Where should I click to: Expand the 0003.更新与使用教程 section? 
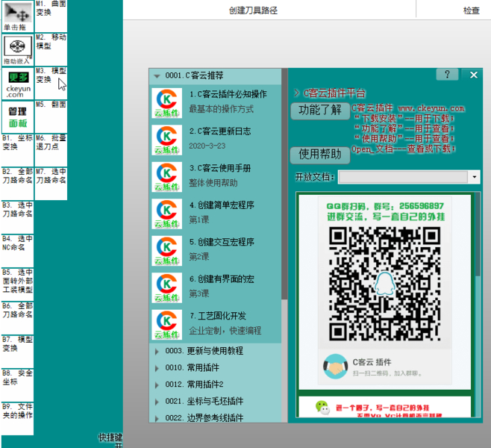(x=157, y=351)
